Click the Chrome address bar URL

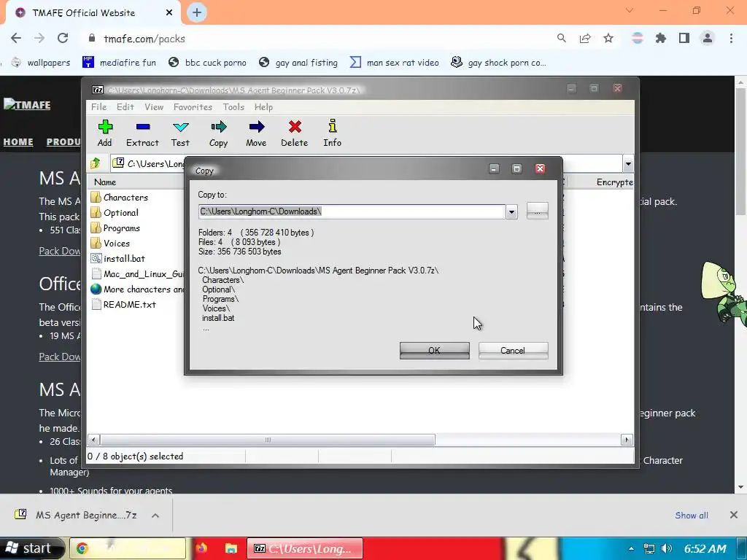[144, 39]
